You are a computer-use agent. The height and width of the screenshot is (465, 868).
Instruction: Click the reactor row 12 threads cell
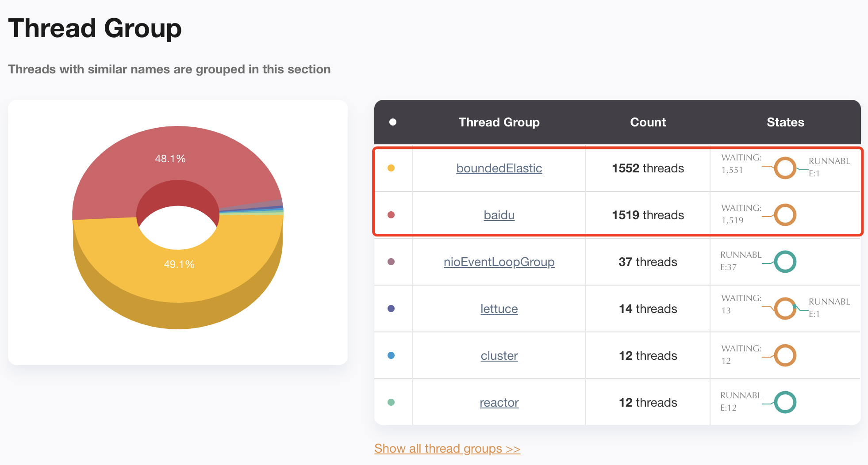[648, 403]
